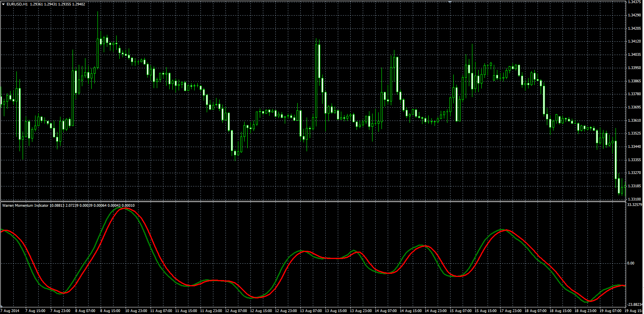Click the 14 Aug 23:00 time label
Screen dimensions: 644x314
click(x=436, y=311)
